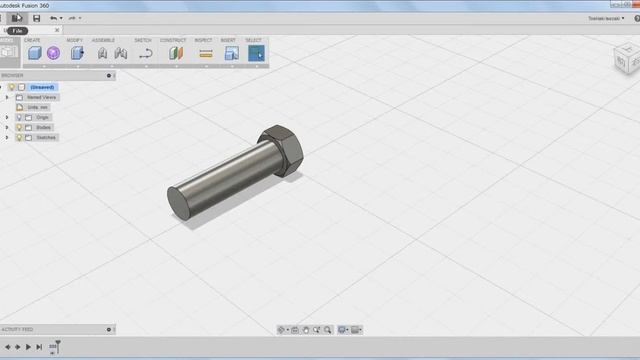Expand the Sketches folder
The width and height of the screenshot is (640, 360).
point(7,138)
